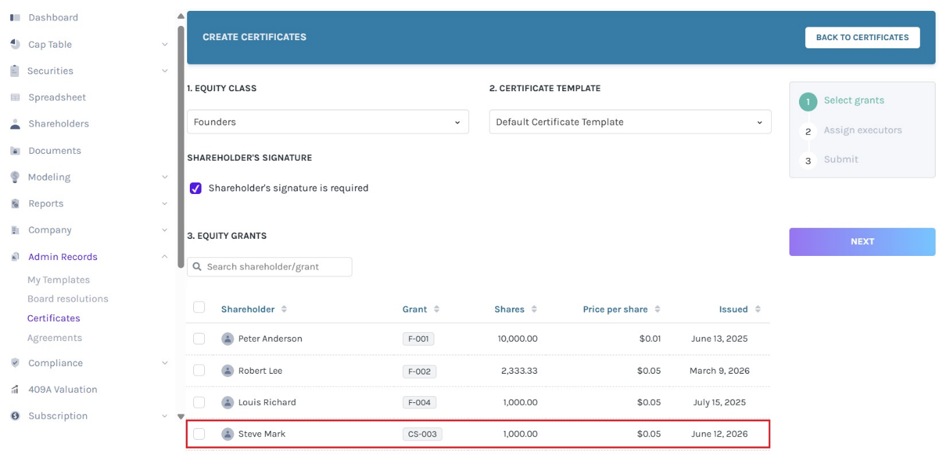Click the search magnifier icon
The height and width of the screenshot is (454, 939).
point(197,267)
